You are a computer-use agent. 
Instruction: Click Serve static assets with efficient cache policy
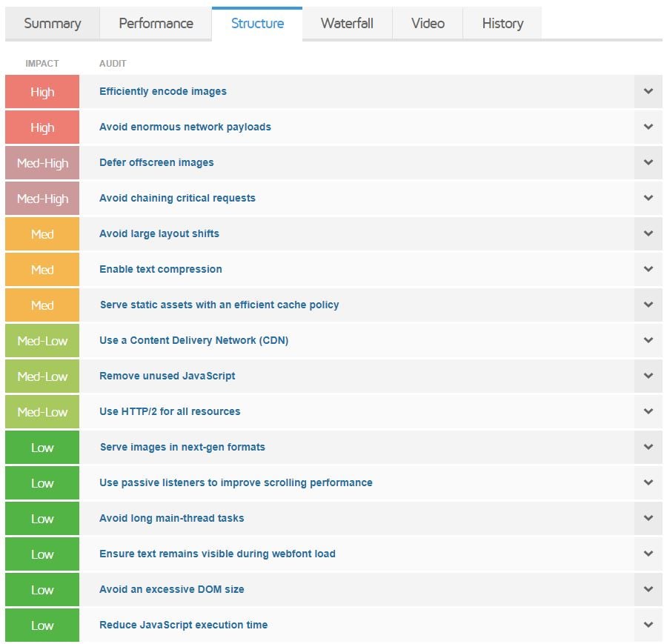(x=219, y=305)
